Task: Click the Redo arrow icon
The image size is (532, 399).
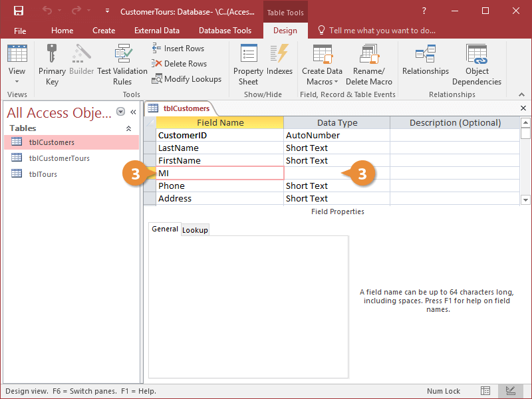Action: click(x=76, y=11)
